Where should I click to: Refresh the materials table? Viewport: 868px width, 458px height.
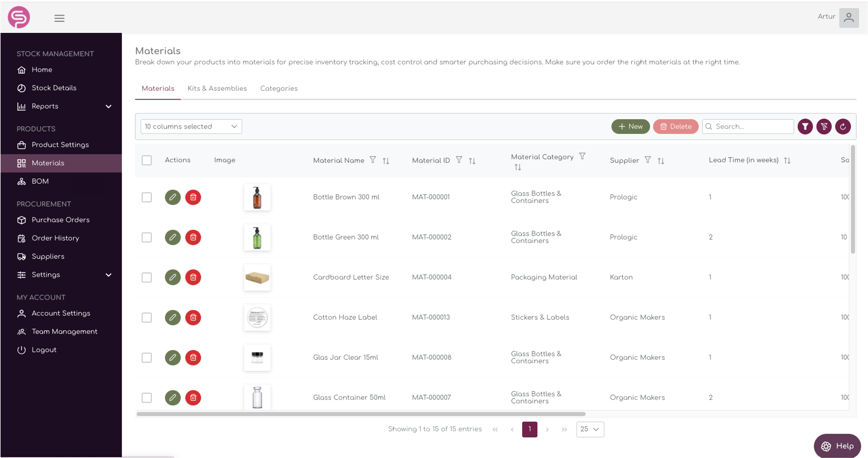pyautogui.click(x=843, y=126)
